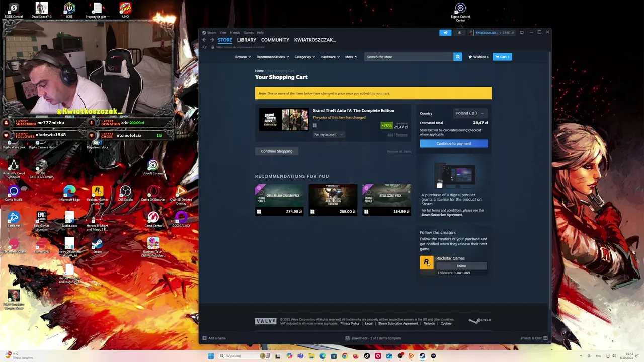Image resolution: width=644 pixels, height=362 pixels.
Task: Open the Steam desktop shortcut
Action: coord(97,246)
